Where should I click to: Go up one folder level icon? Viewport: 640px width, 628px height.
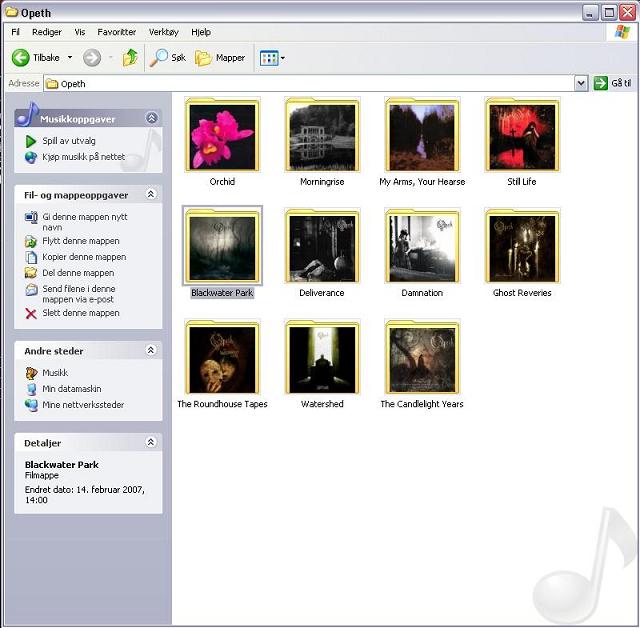tap(130, 58)
